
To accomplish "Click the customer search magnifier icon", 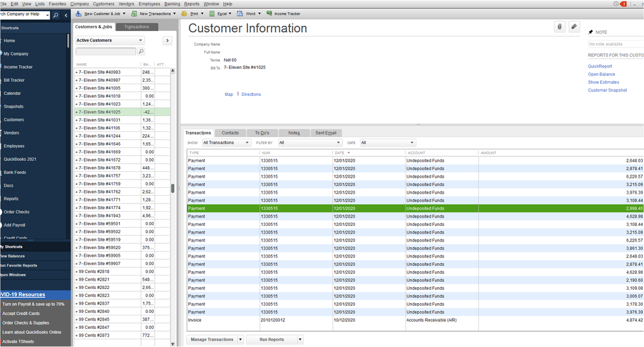I will pyautogui.click(x=141, y=52).
